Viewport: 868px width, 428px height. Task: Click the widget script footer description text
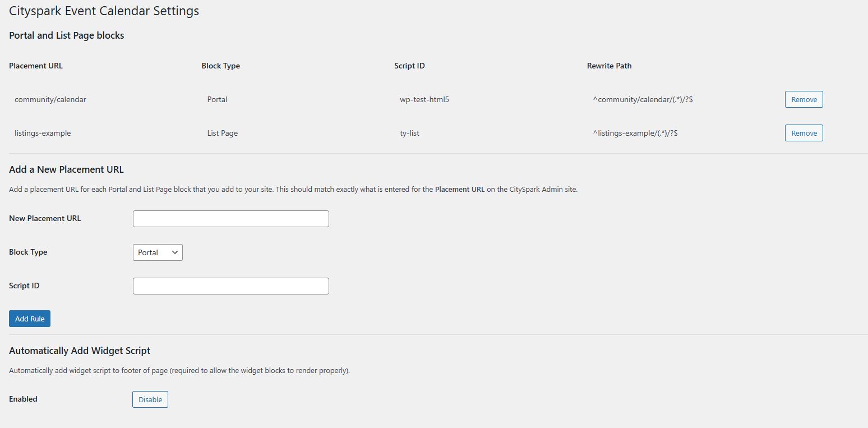[179, 371]
